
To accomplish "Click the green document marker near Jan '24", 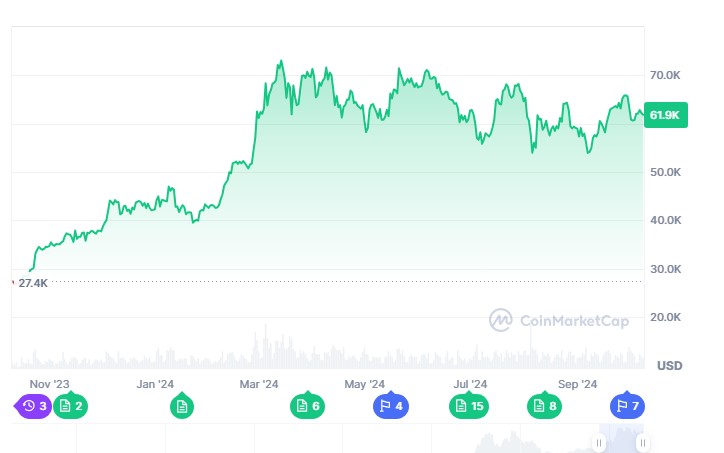I will (182, 406).
